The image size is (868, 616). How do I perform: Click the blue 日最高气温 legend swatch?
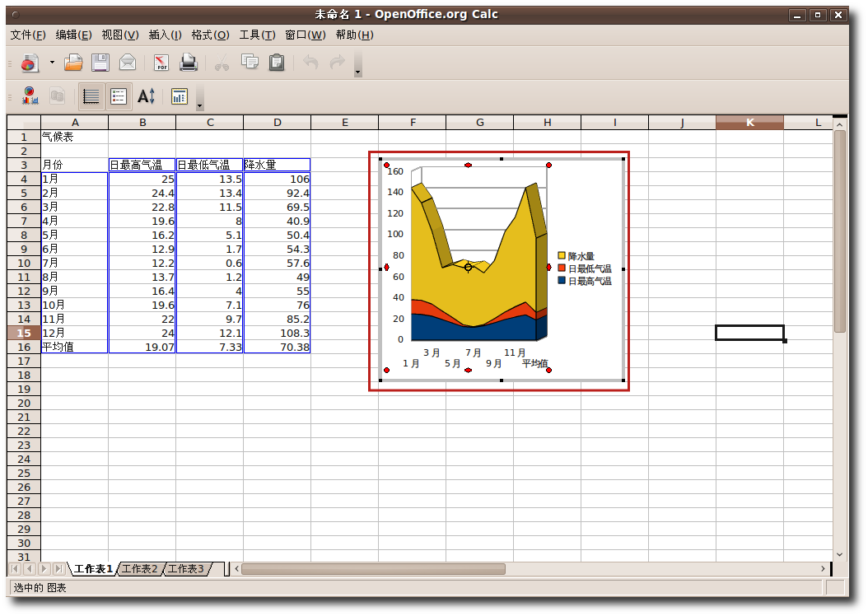click(x=562, y=281)
